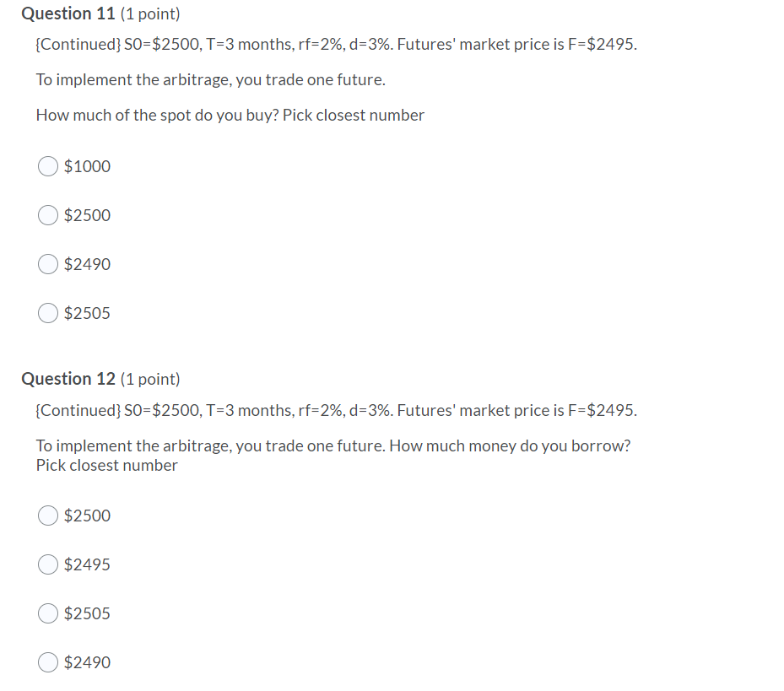The width and height of the screenshot is (784, 691).
Task: Choose $2490 for Question 11
Action: [48, 264]
